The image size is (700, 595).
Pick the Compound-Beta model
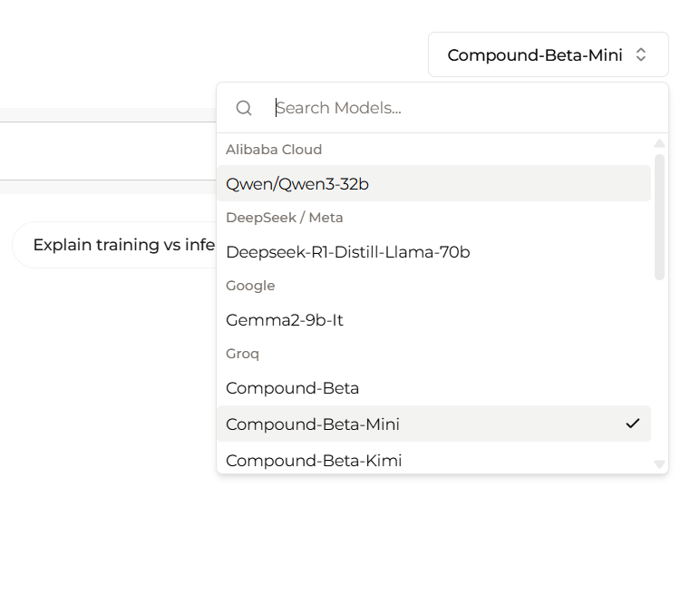(433, 387)
